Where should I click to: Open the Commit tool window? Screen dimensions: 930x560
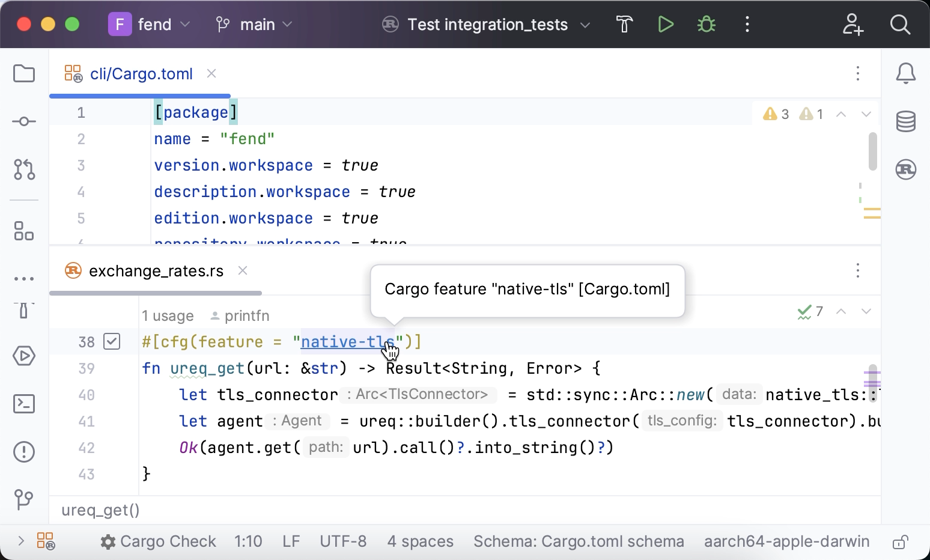[x=24, y=121]
